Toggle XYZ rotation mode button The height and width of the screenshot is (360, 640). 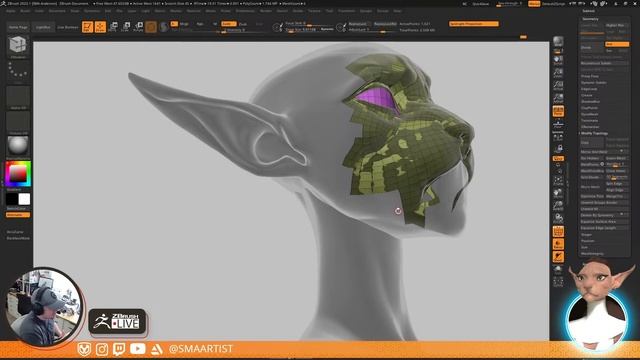click(558, 158)
